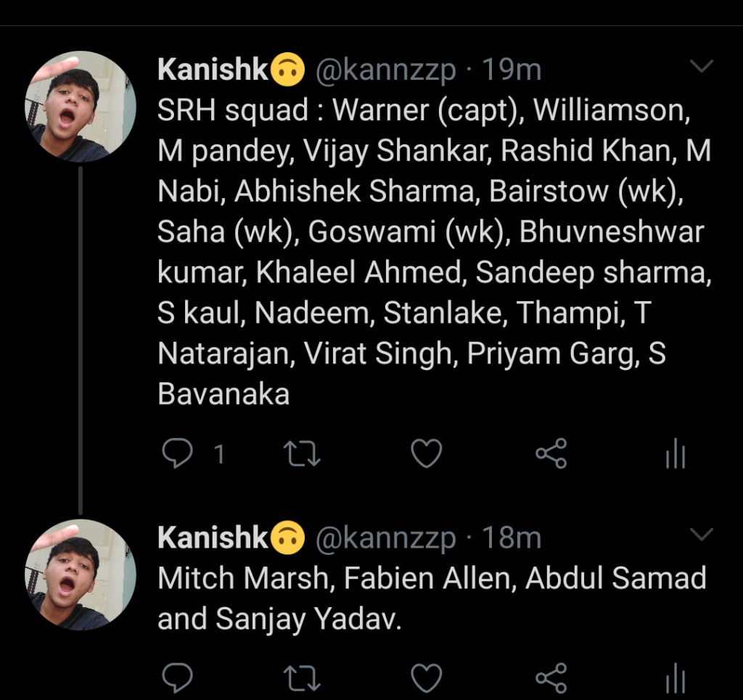Image resolution: width=743 pixels, height=700 pixels.
Task: Open the 18m timestamp of second tweet
Action: (x=512, y=538)
